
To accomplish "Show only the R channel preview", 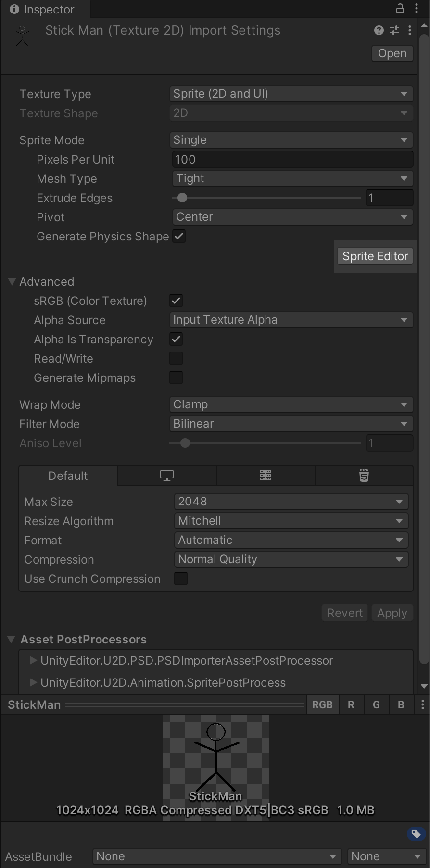I will tap(351, 704).
